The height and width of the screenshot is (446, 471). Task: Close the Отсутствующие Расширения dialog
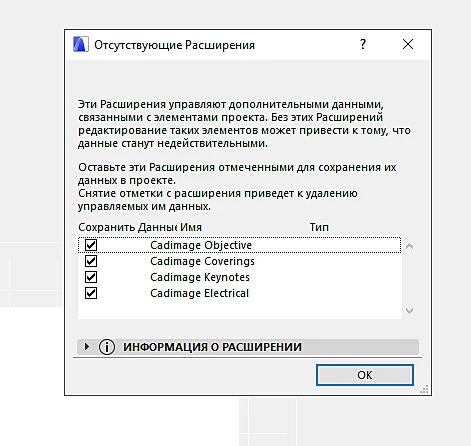(408, 44)
